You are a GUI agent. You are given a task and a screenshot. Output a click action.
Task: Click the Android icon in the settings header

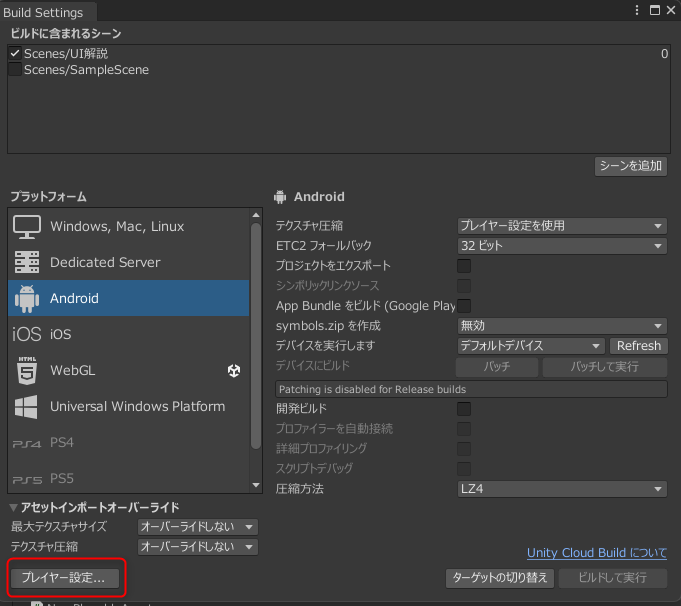coord(280,197)
